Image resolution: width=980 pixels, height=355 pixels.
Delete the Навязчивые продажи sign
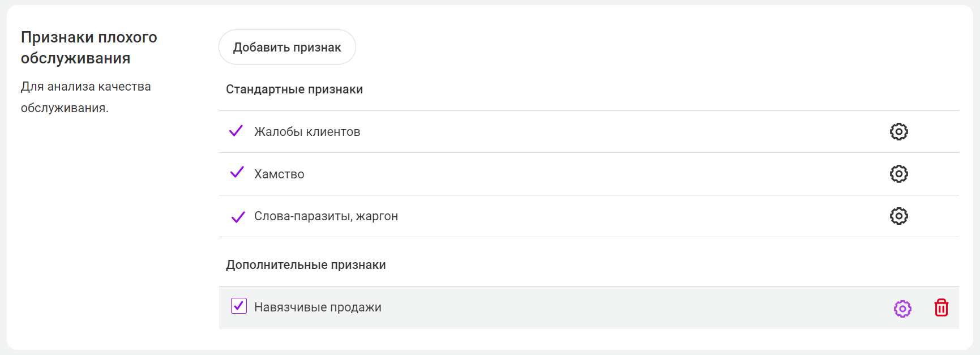[941, 308]
